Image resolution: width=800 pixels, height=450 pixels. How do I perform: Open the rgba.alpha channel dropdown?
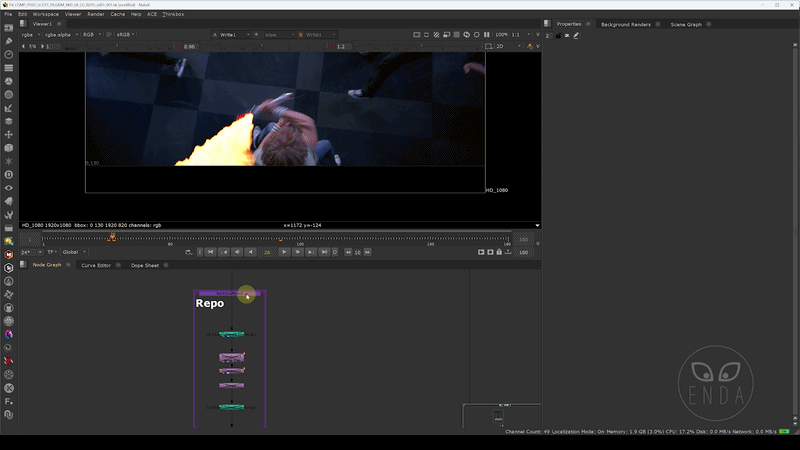point(61,35)
